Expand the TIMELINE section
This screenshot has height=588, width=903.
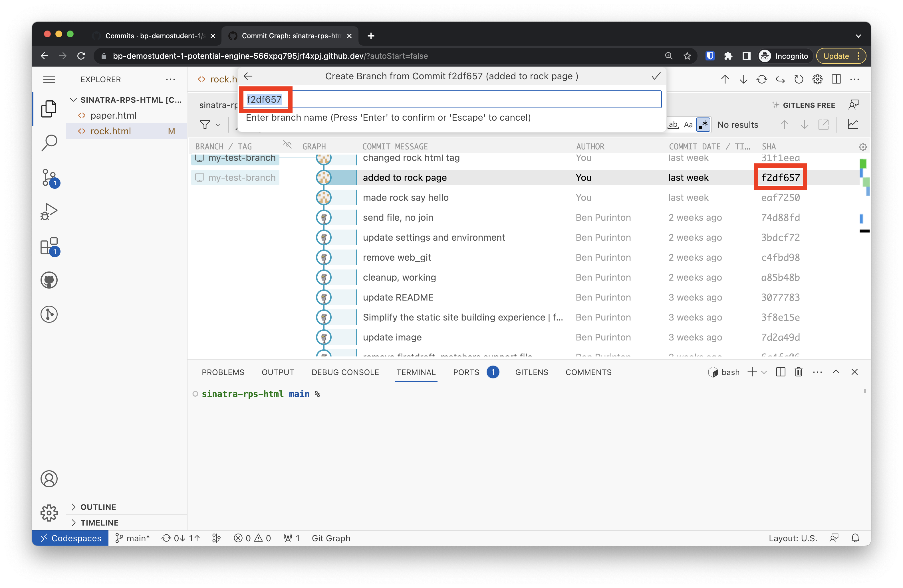pyautogui.click(x=99, y=522)
